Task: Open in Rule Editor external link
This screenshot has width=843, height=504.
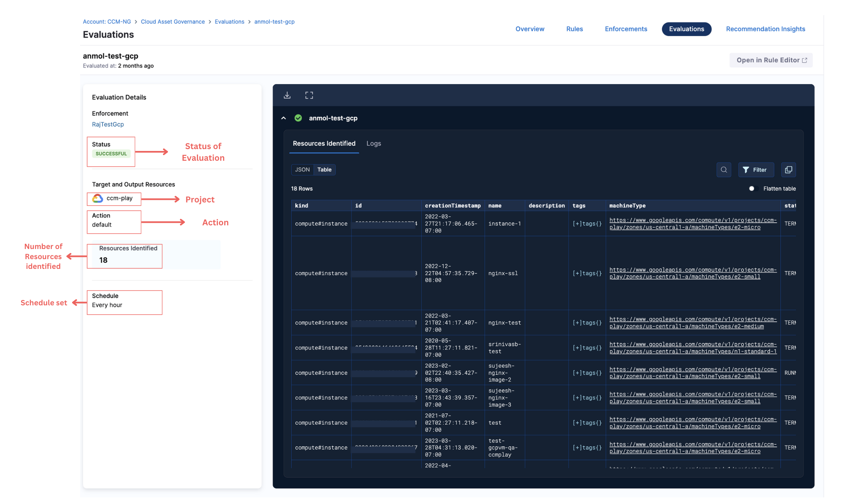Action: pyautogui.click(x=771, y=60)
